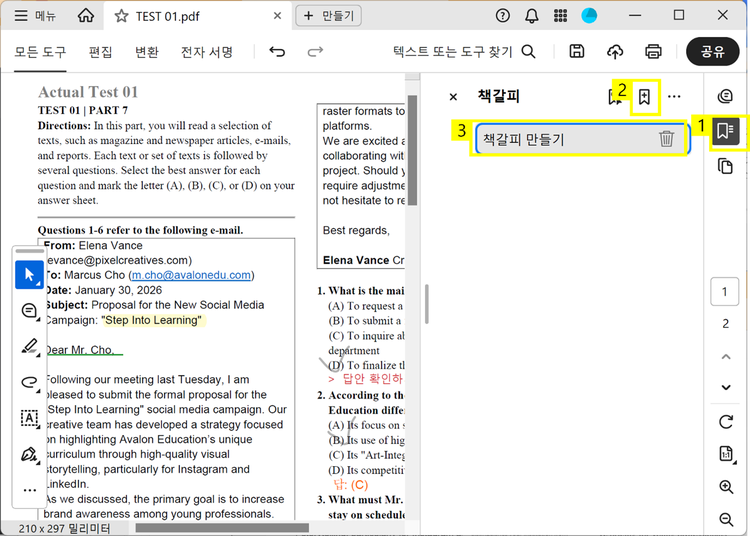Expand more tools in floating toolbar
Image resolution: width=750 pixels, height=536 pixels.
[29, 490]
